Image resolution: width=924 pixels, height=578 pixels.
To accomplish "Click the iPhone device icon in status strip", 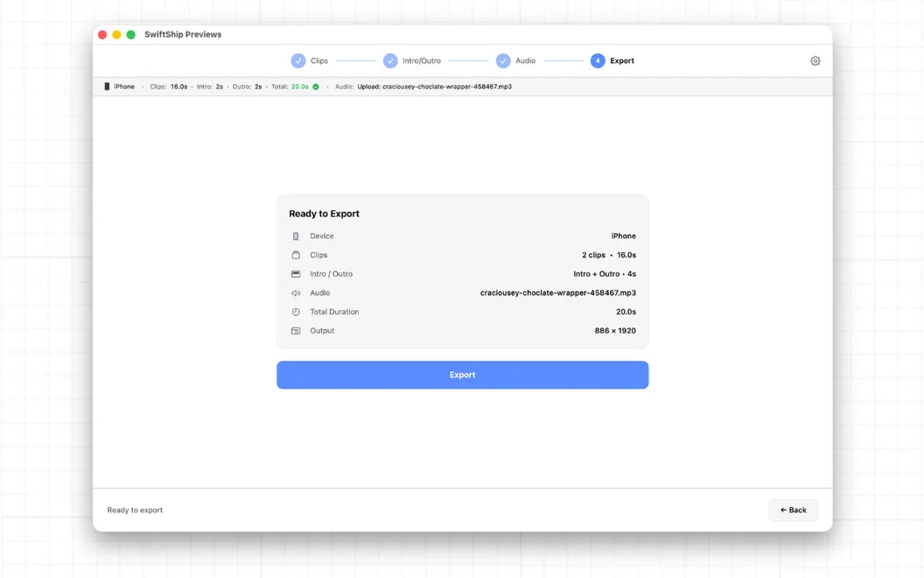I will [x=107, y=87].
